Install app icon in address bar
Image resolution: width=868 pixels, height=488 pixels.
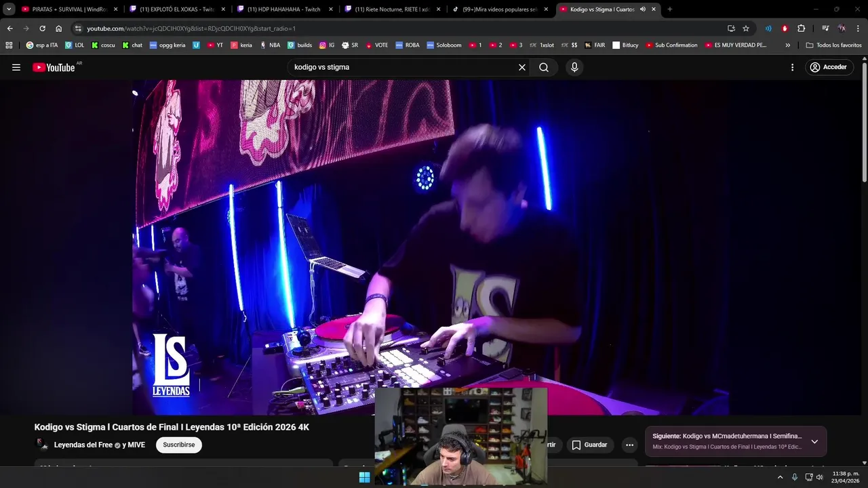(x=731, y=28)
